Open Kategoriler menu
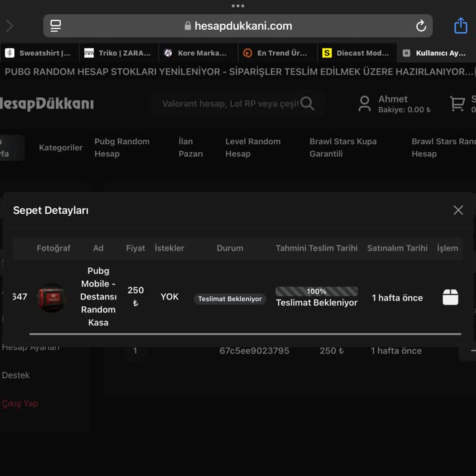This screenshot has height=476, width=476. pos(61,148)
